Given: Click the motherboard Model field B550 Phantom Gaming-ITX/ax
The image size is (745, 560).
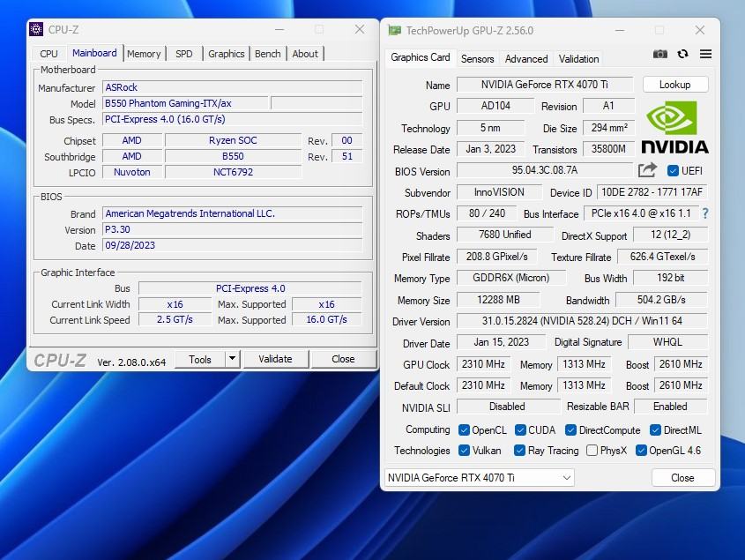Looking at the screenshot, I should 185,103.
